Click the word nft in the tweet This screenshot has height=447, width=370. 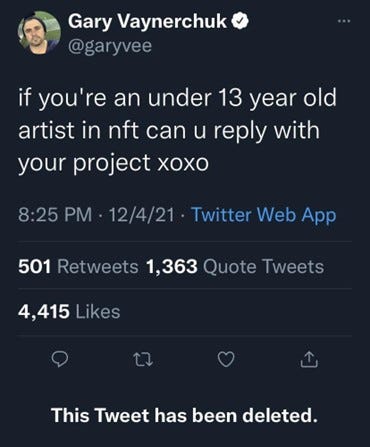[124, 130]
